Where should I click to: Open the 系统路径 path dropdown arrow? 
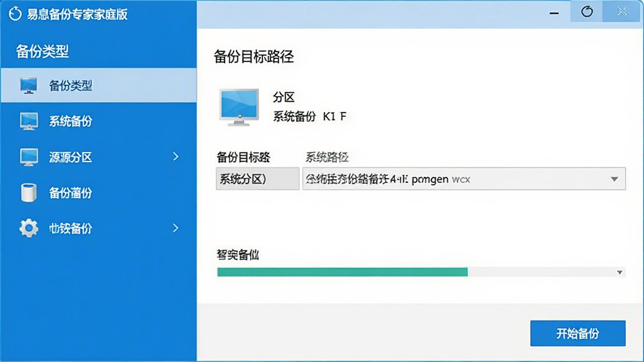614,179
